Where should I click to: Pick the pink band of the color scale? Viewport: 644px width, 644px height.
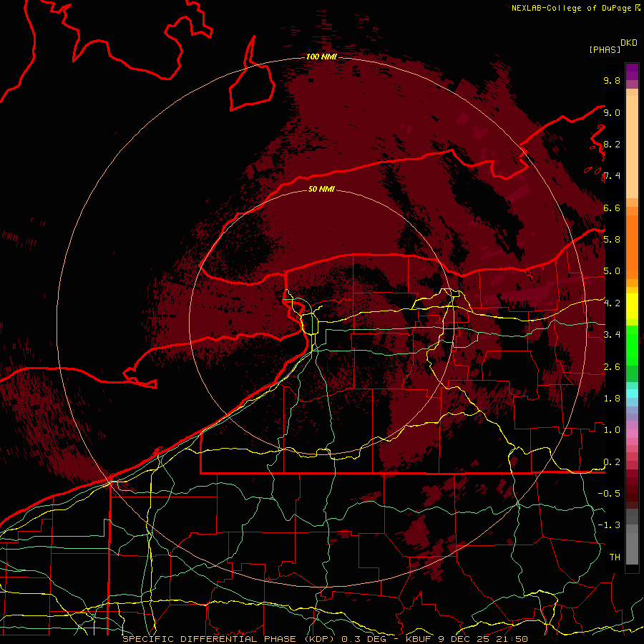[x=632, y=434]
